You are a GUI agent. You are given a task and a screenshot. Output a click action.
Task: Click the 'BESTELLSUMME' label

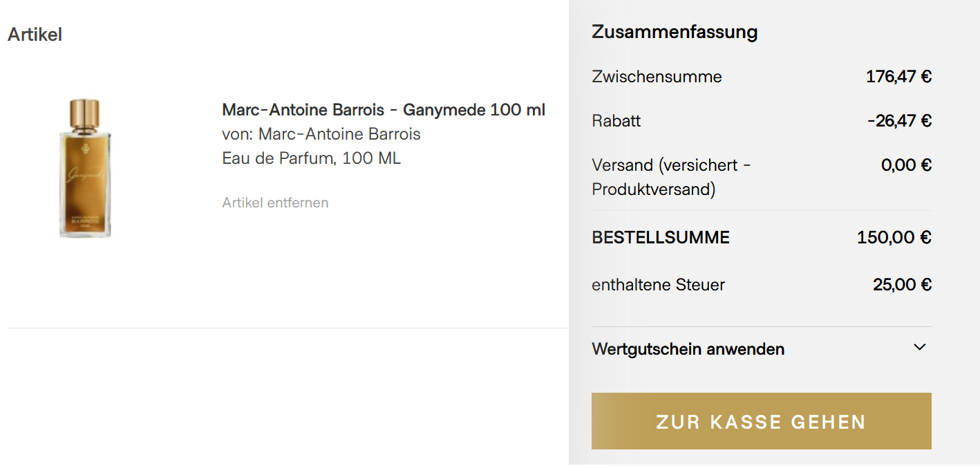pyautogui.click(x=661, y=238)
